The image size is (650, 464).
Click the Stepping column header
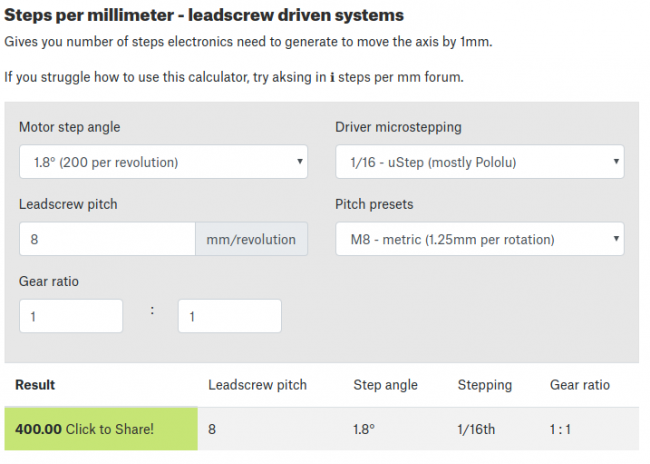(485, 385)
